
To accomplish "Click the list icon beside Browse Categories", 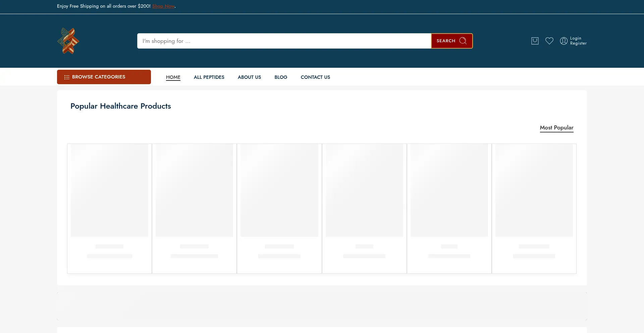I will (67, 77).
